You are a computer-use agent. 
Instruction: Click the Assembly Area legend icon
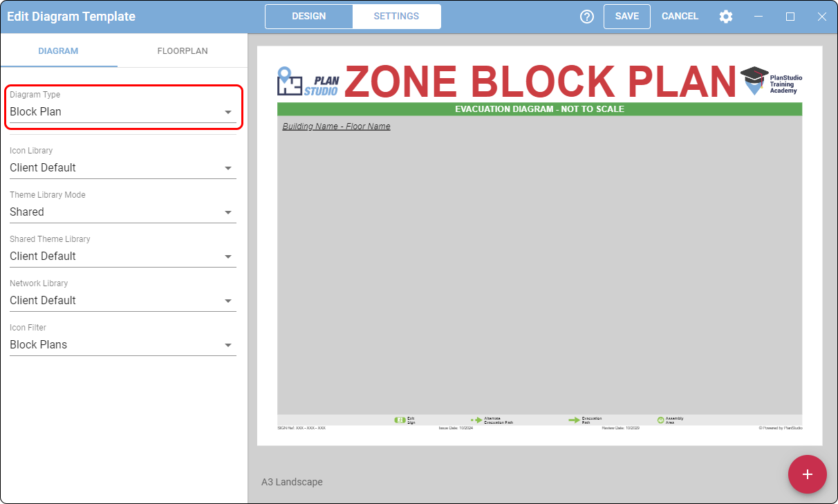(x=660, y=420)
